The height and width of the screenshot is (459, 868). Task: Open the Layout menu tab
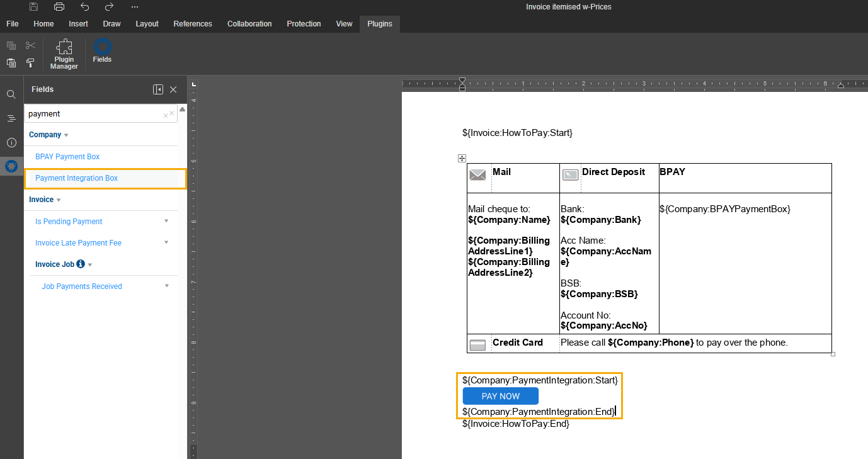click(147, 23)
